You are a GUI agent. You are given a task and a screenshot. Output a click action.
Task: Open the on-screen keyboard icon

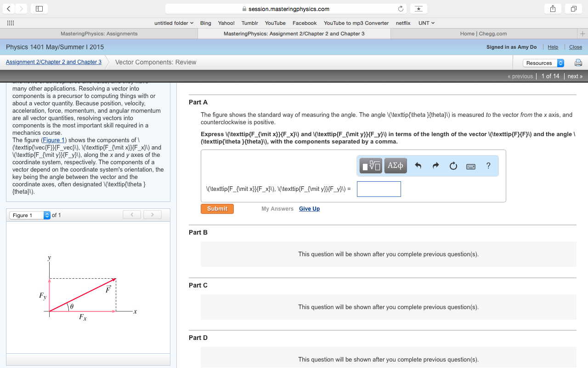470,166
